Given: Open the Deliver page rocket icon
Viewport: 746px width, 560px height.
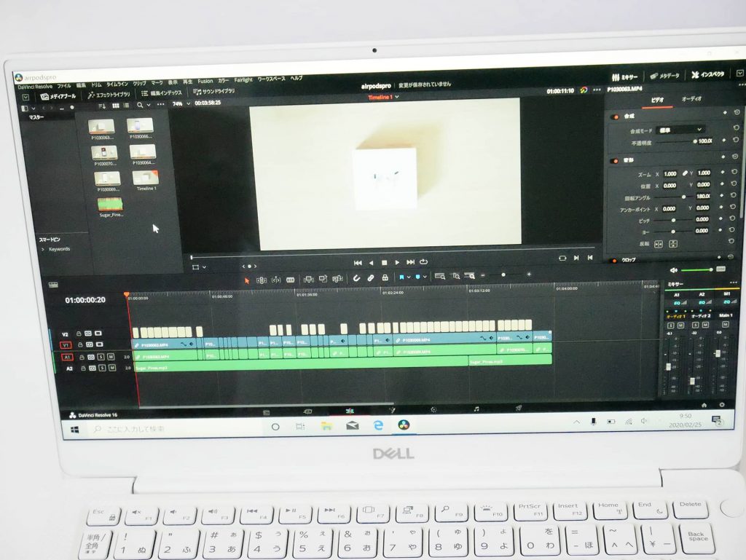Looking at the screenshot, I should point(518,408).
